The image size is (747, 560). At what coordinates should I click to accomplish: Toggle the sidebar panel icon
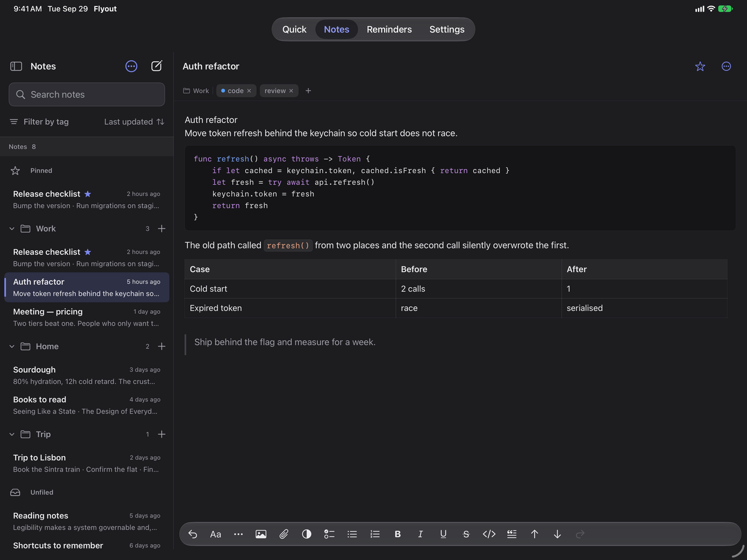(16, 66)
